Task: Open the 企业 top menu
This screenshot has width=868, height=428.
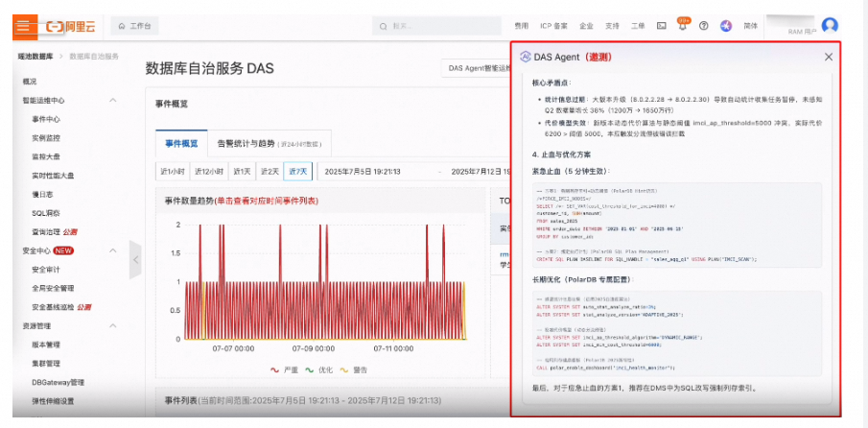Action: 586,26
